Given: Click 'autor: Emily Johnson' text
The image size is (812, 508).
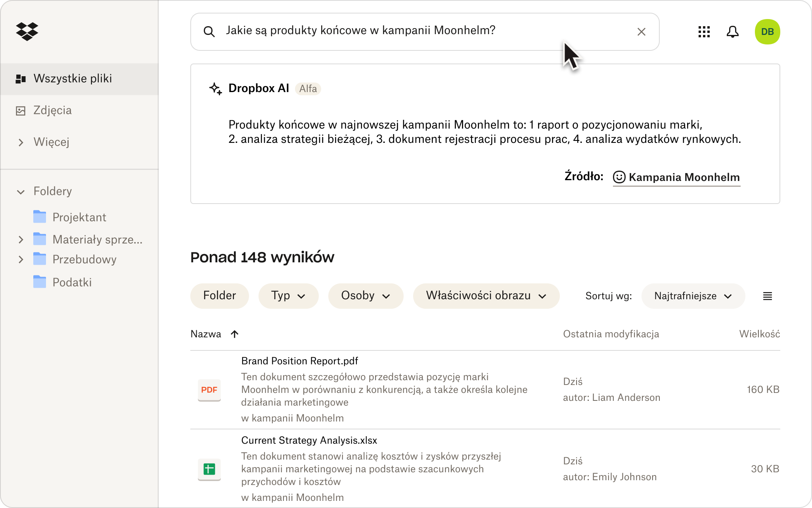Looking at the screenshot, I should (x=610, y=477).
